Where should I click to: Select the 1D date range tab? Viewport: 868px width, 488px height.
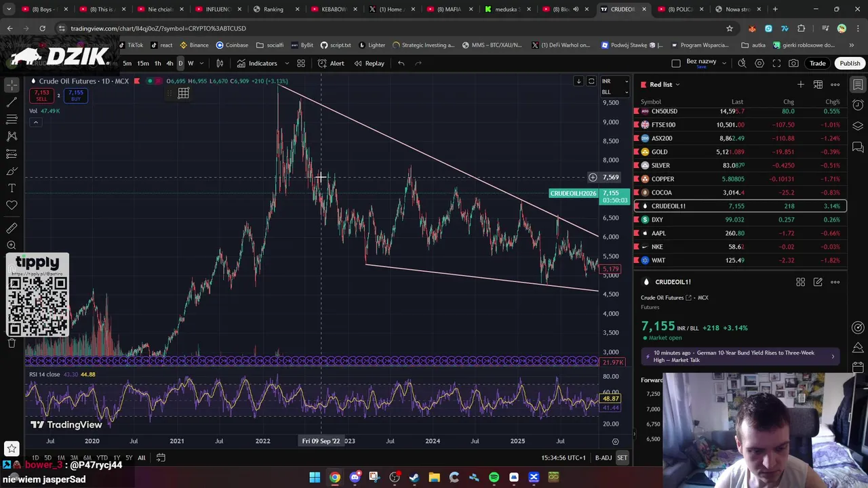(x=35, y=457)
